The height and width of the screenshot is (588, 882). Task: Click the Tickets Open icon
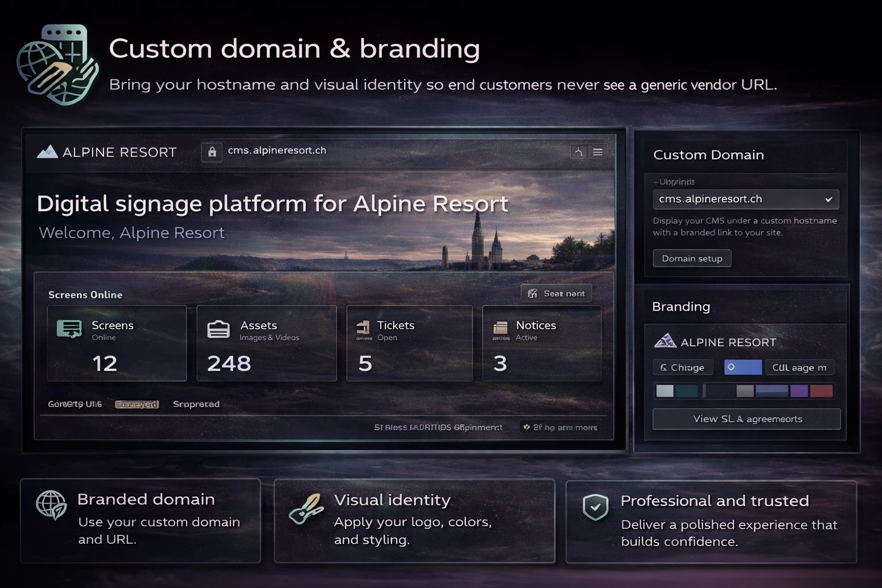363,328
